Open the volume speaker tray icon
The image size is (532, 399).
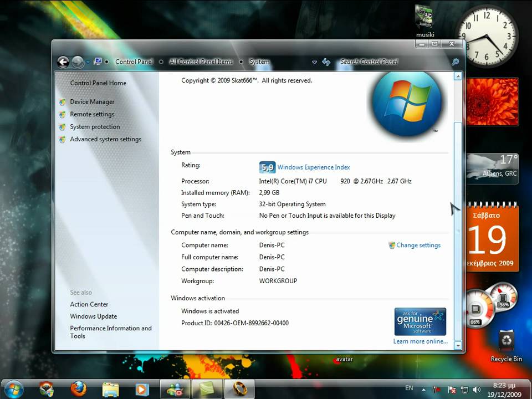click(477, 390)
